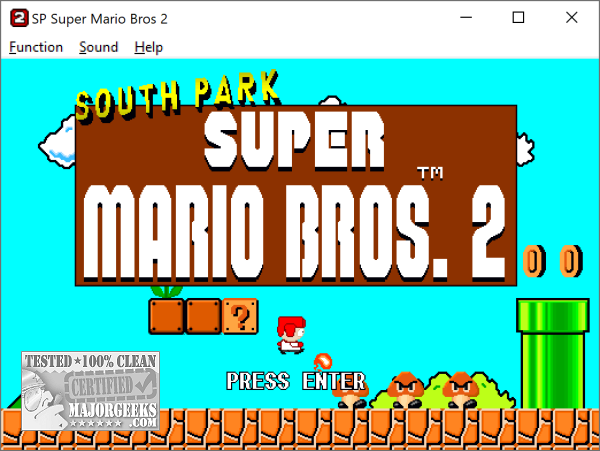
Task: Open the Function menu
Action: 36,47
